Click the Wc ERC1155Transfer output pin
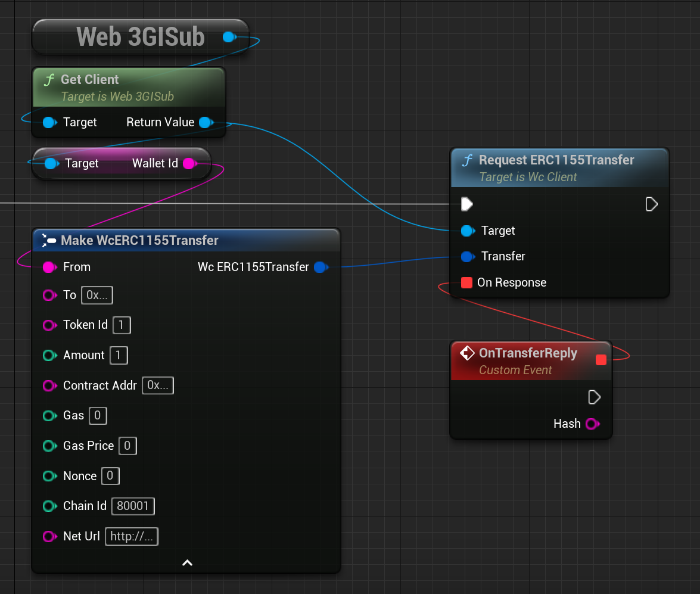The width and height of the screenshot is (700, 594). point(321,267)
